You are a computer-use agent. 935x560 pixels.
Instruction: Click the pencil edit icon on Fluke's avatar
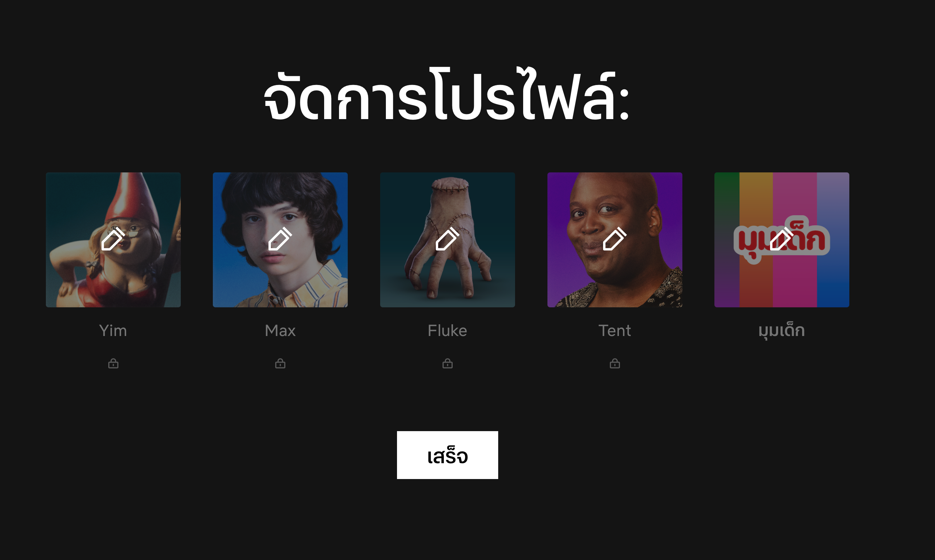coord(447,239)
